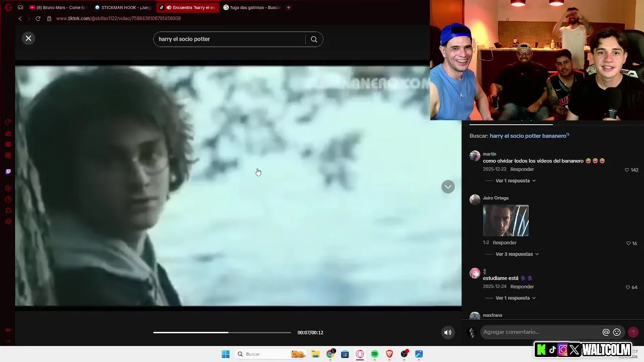Insert a mention with the @ icon

click(x=606, y=332)
